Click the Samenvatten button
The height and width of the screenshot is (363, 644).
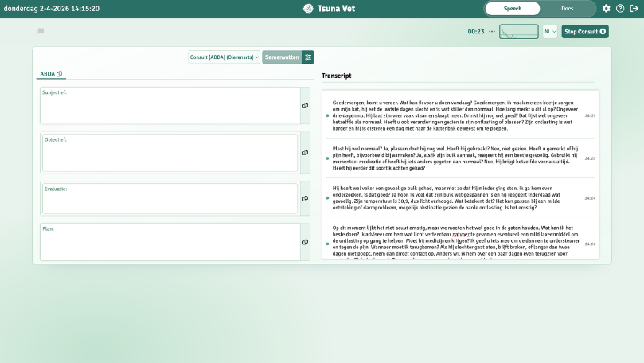point(282,57)
